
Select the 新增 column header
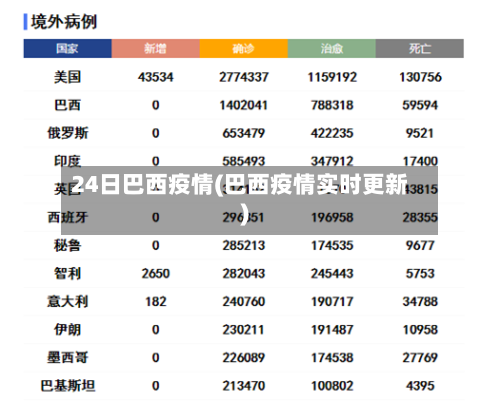coord(156,49)
